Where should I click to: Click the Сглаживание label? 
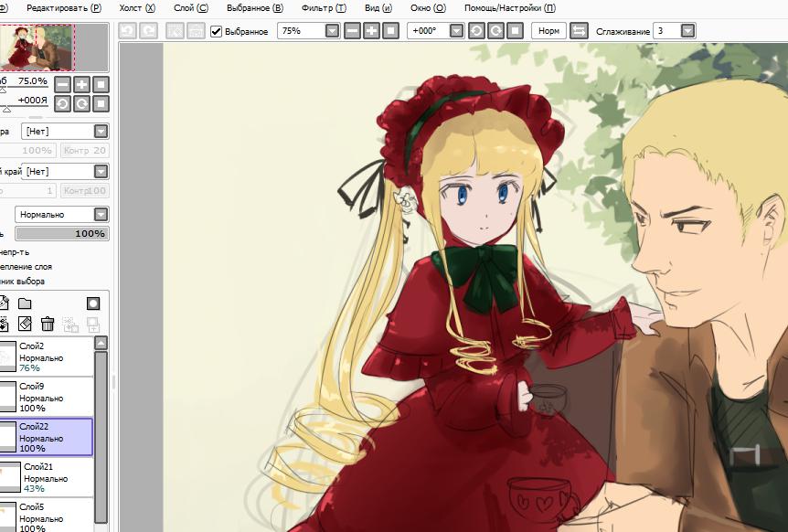pyautogui.click(x=623, y=31)
